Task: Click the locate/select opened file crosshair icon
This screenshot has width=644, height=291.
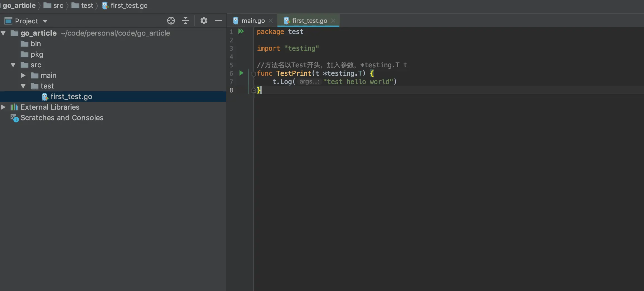Action: click(x=171, y=21)
